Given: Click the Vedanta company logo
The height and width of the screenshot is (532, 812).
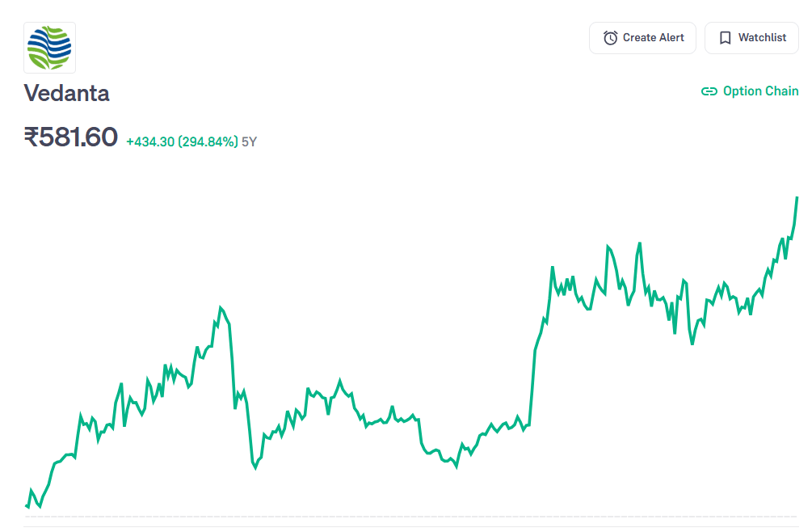Looking at the screenshot, I should click(x=49, y=48).
